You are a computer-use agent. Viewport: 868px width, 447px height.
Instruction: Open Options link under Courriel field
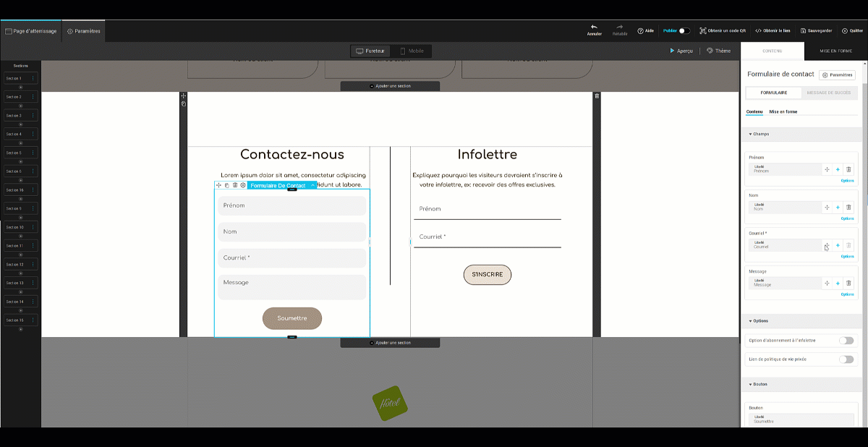(x=847, y=257)
